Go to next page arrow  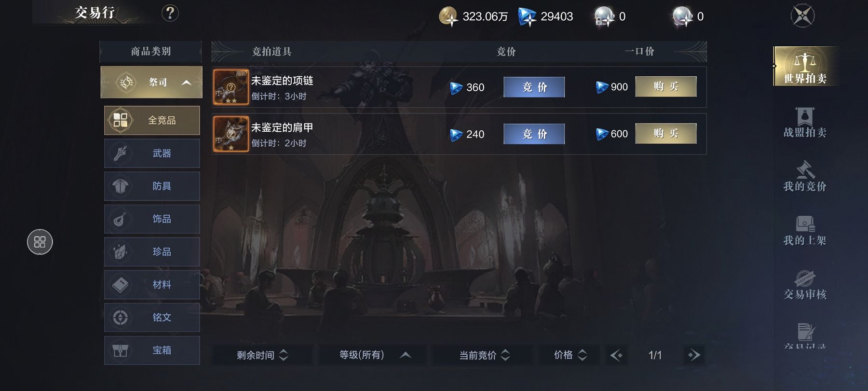pos(694,355)
